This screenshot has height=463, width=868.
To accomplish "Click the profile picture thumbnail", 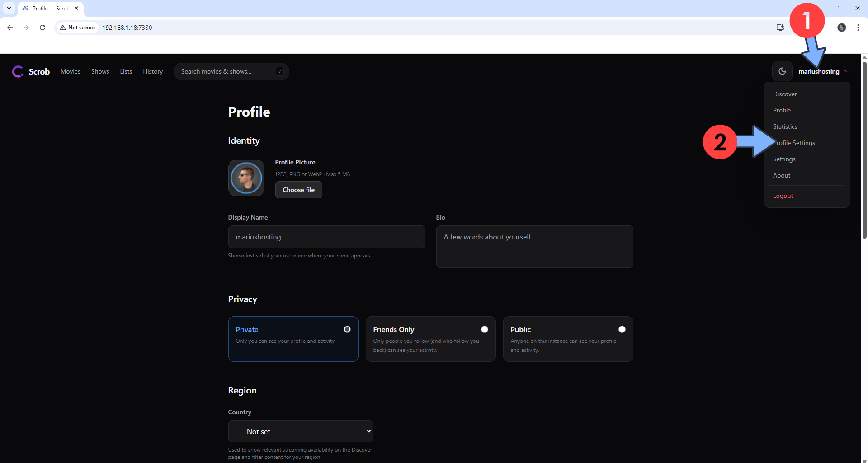I will pos(246,178).
